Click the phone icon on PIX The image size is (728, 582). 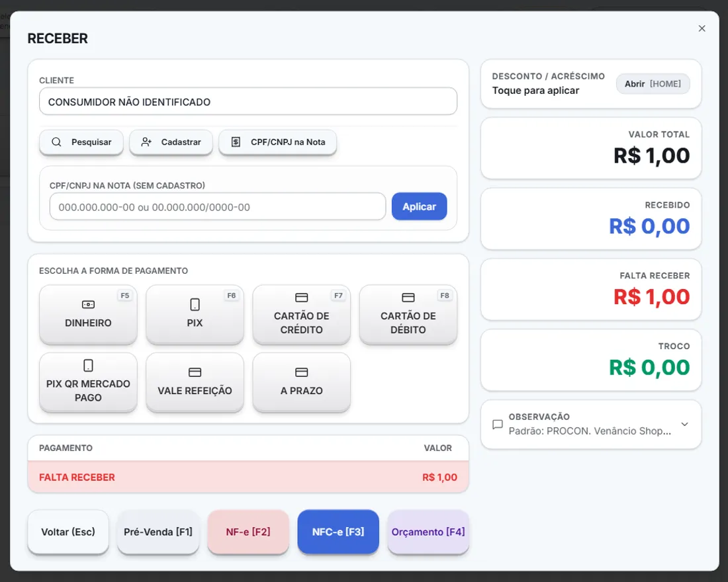[x=195, y=304]
